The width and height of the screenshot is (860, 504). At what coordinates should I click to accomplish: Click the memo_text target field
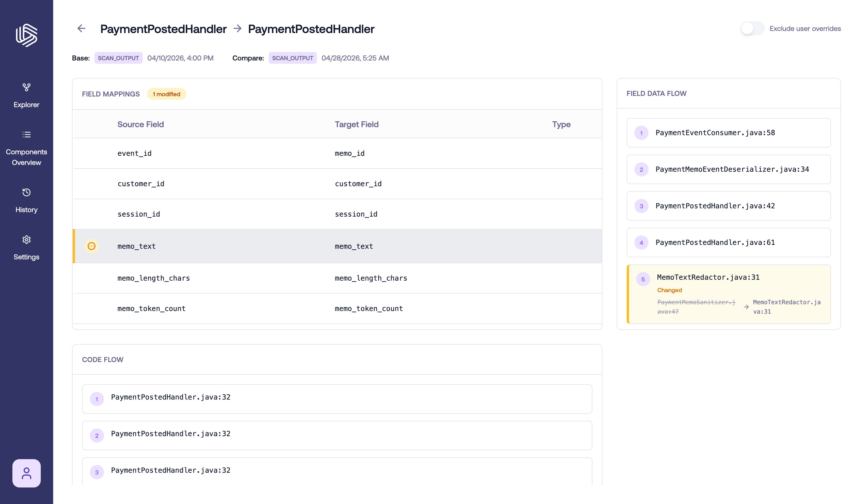[x=354, y=246]
